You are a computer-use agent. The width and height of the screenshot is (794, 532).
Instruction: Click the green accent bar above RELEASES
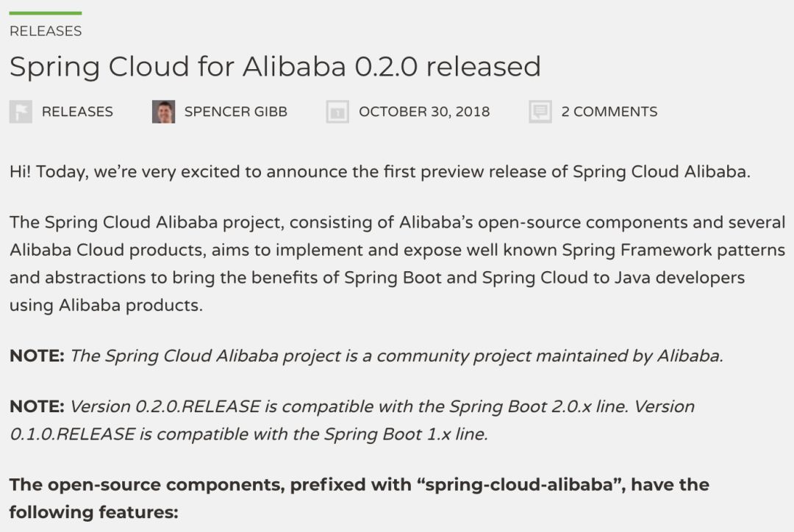pyautogui.click(x=46, y=13)
